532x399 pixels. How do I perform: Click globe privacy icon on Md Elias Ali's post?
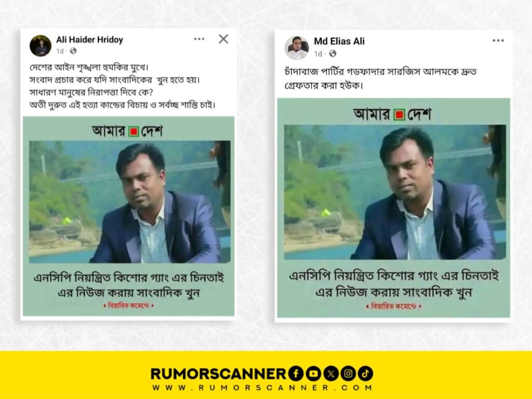coord(332,54)
